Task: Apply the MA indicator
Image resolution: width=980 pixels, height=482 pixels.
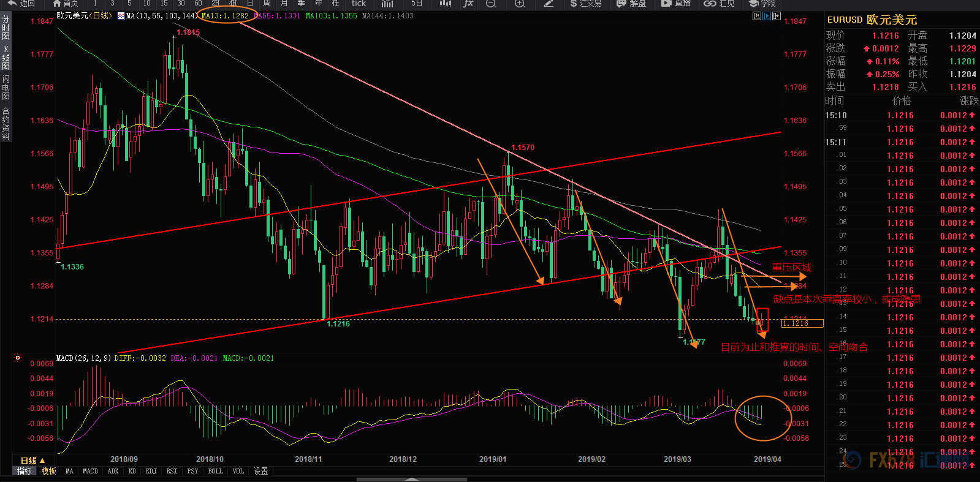Action: coord(69,471)
